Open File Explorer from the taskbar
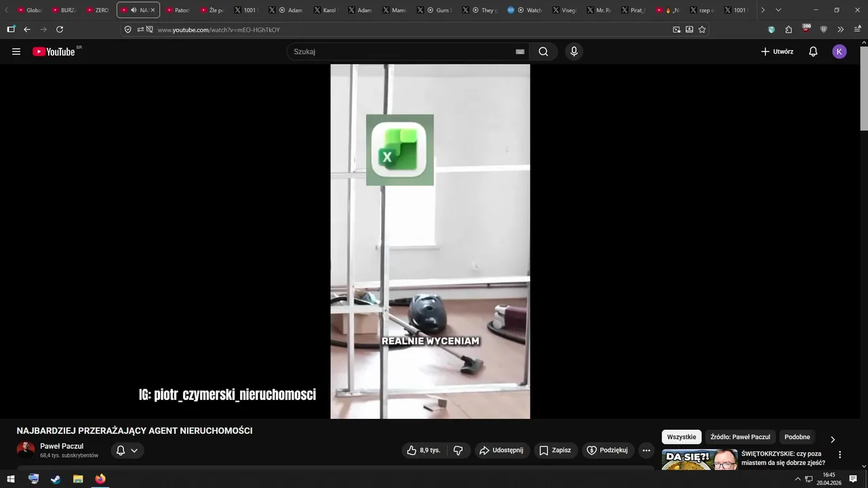 point(78,479)
